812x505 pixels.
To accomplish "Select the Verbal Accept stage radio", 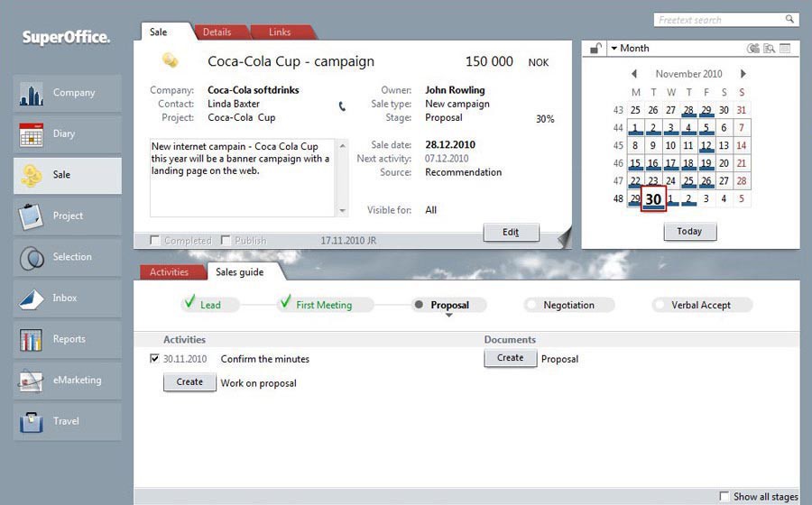I will [x=660, y=305].
